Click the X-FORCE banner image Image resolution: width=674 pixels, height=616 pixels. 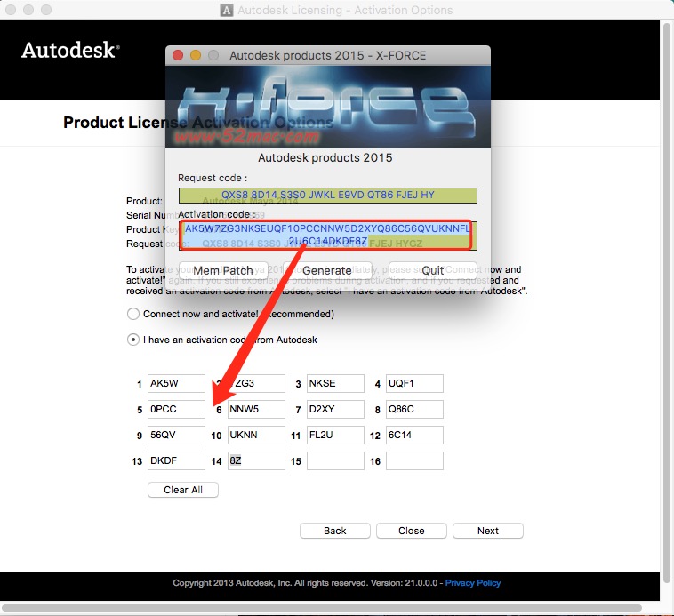[328, 107]
